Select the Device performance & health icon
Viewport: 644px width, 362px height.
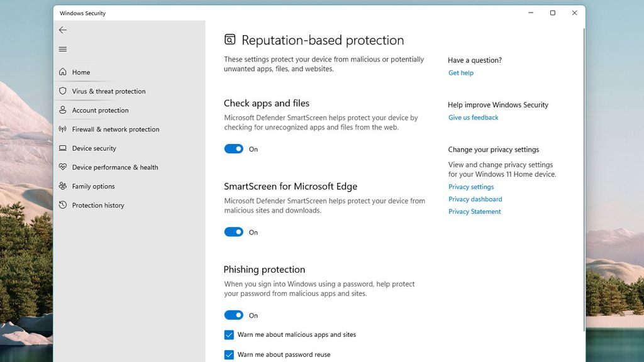62,167
